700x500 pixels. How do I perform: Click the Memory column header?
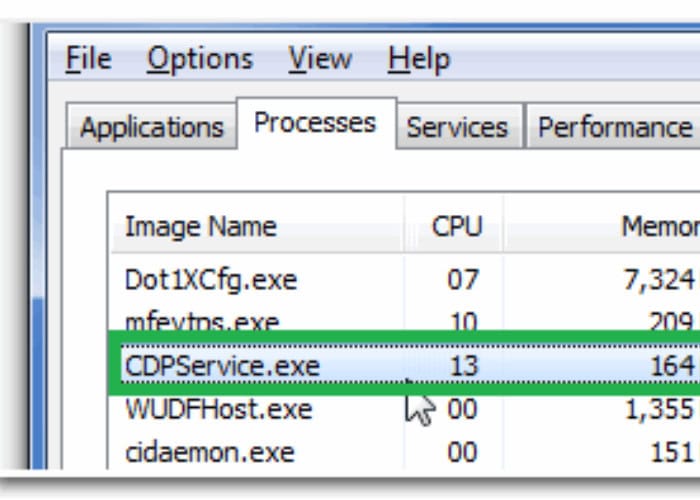[658, 227]
